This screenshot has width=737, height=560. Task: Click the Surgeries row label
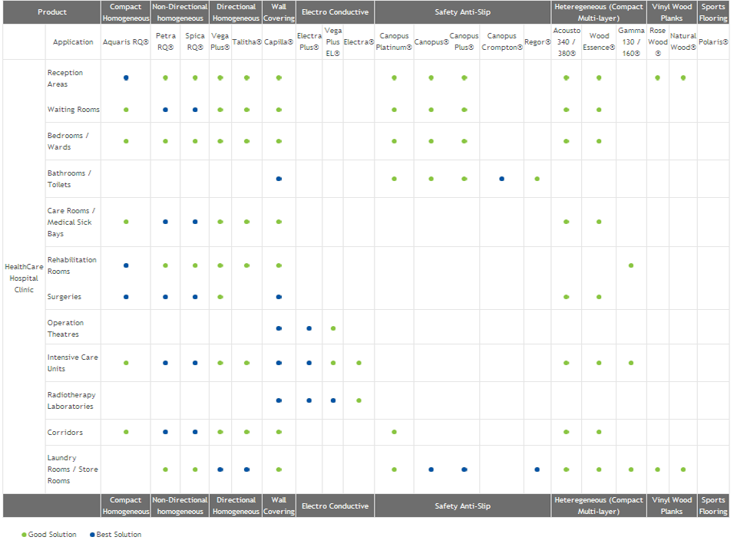[64, 297]
